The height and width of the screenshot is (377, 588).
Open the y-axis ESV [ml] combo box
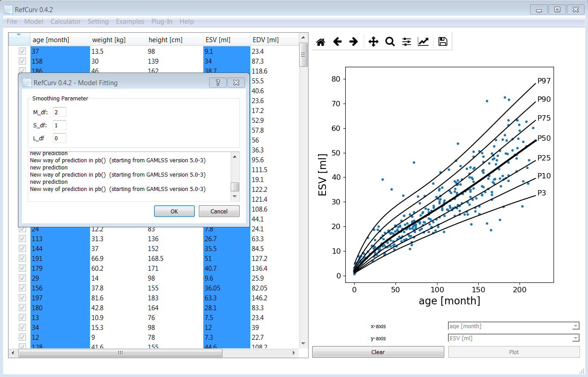[x=514, y=338]
